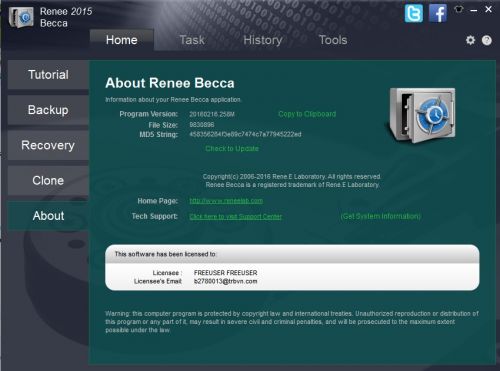This screenshot has width=500, height=371.
Task: Close the Renee Becca window
Action: click(488, 9)
